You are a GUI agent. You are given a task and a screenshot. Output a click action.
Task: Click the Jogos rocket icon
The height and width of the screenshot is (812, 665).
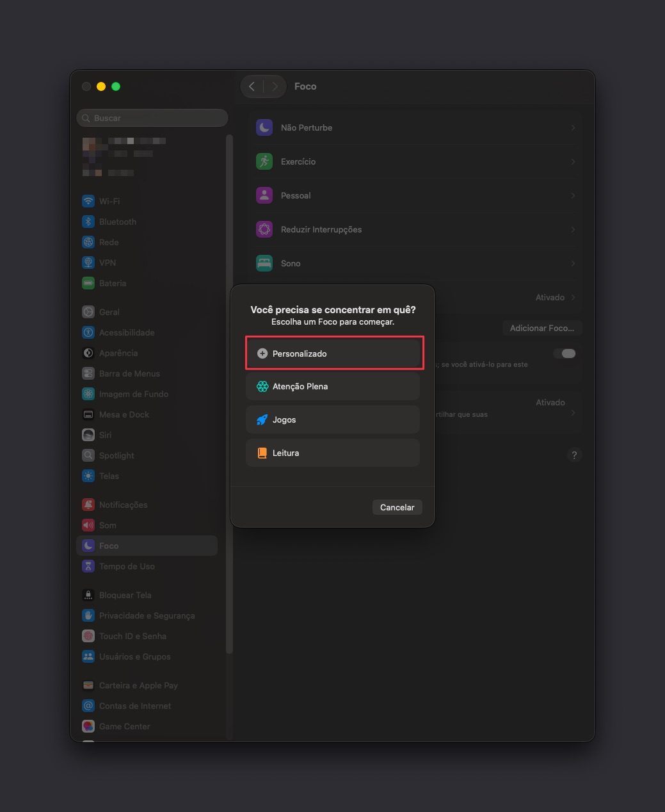click(262, 419)
